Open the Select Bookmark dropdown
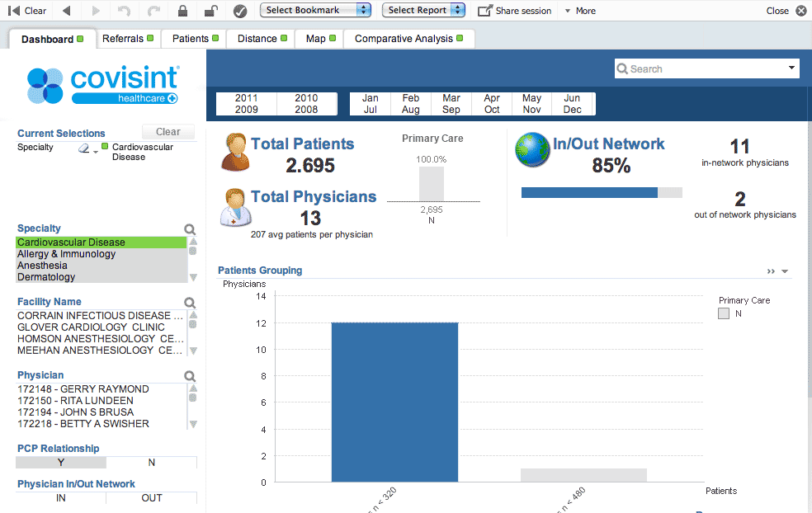The image size is (812, 513). coord(315,11)
